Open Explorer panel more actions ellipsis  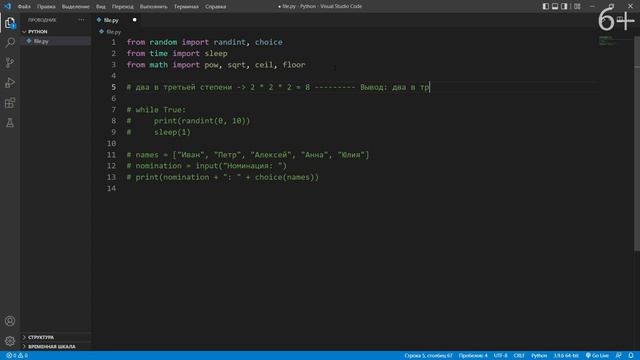(81, 20)
